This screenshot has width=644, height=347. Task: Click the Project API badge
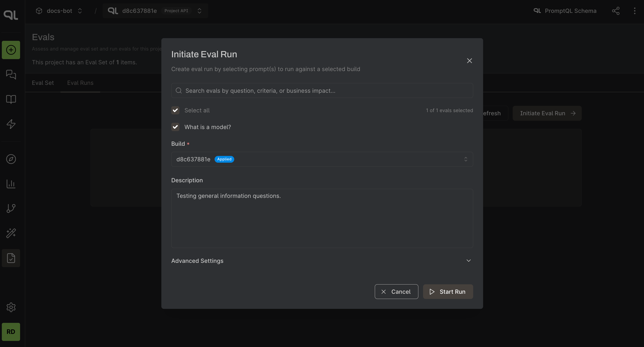(x=176, y=11)
